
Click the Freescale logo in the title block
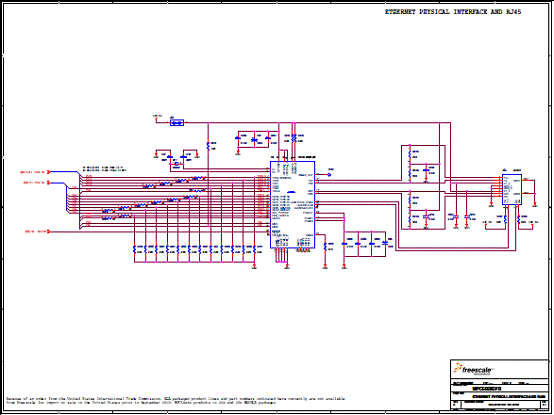tap(473, 369)
